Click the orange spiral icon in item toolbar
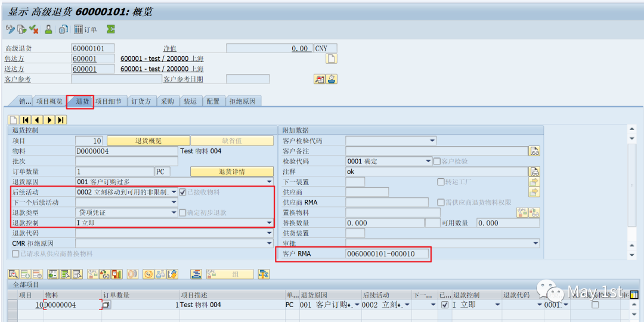This screenshot has width=644, height=322. pos(148,274)
